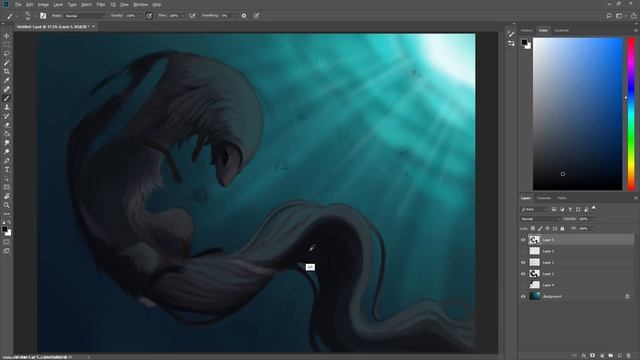The height and width of the screenshot is (360, 640).
Task: Toggle layer filtering on/off switch
Action: click(593, 208)
